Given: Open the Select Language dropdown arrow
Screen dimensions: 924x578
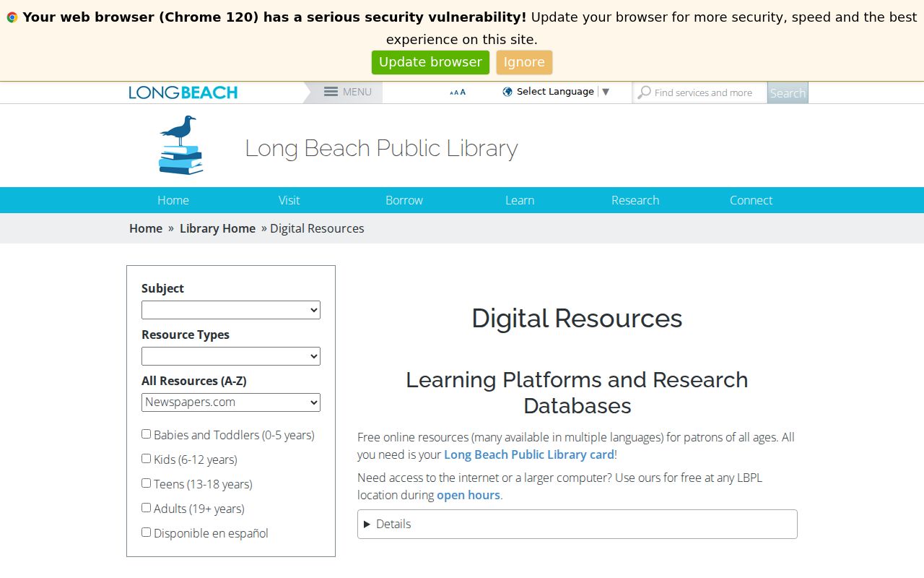Looking at the screenshot, I should [606, 92].
